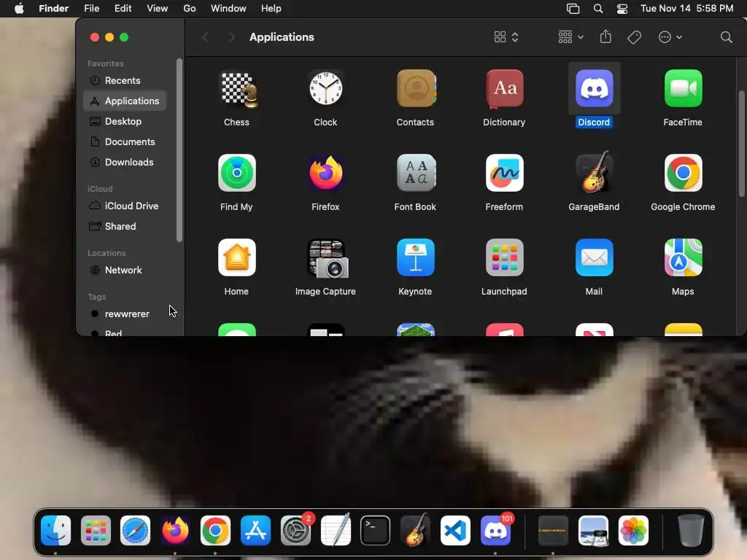Open the Apple menu
The height and width of the screenshot is (560, 747).
pos(19,9)
